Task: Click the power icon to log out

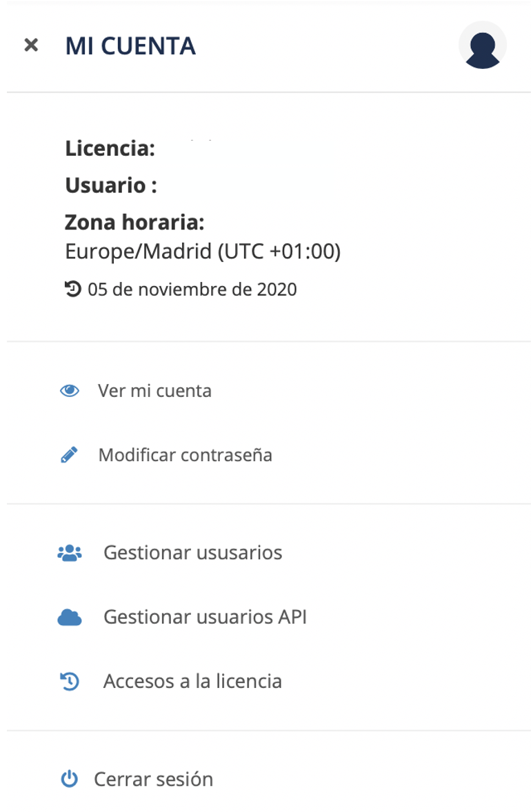Action: pos(69,780)
